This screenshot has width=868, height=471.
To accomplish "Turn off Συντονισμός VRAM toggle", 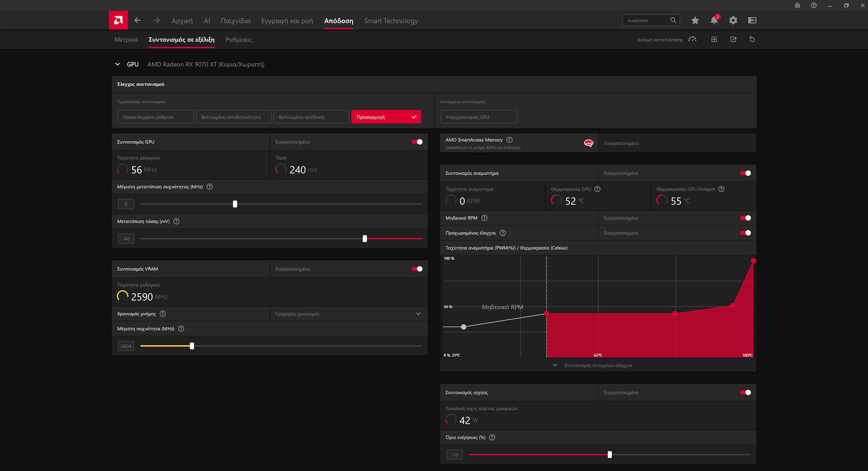I will click(x=417, y=269).
